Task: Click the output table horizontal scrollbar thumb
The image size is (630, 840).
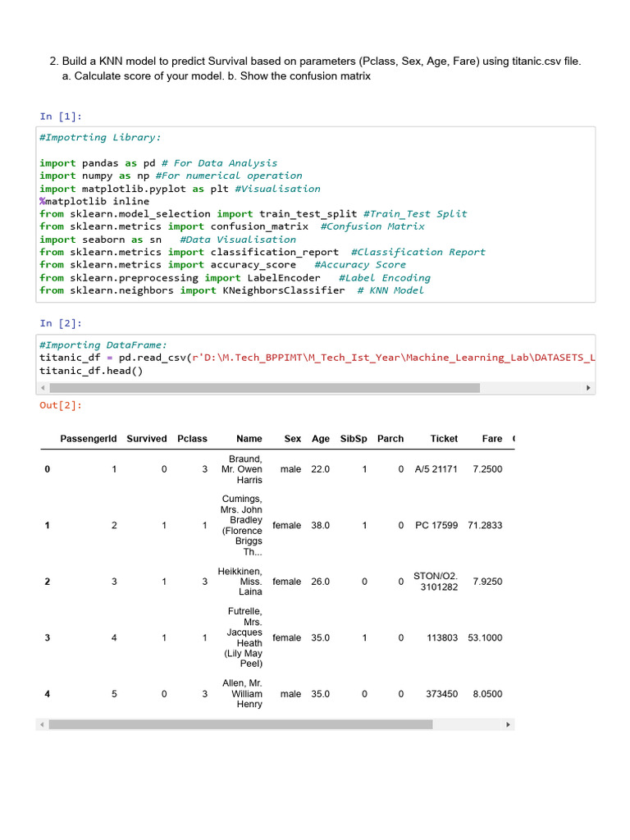Action: coord(240,725)
